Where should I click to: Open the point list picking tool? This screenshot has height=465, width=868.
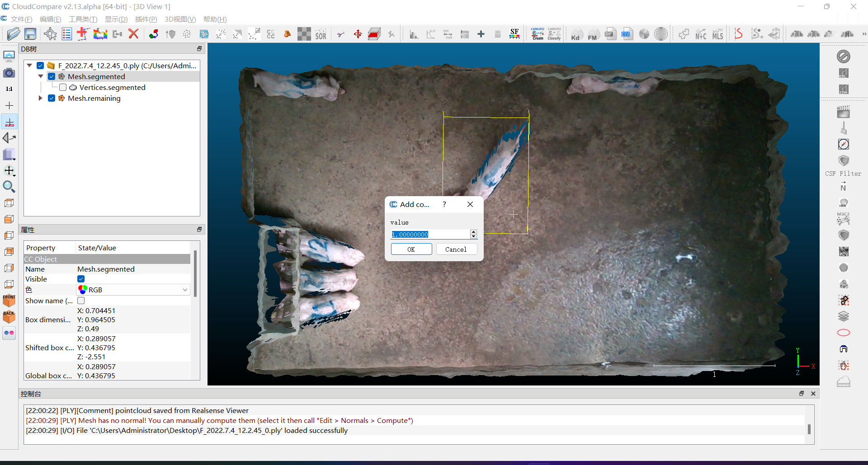(66, 34)
